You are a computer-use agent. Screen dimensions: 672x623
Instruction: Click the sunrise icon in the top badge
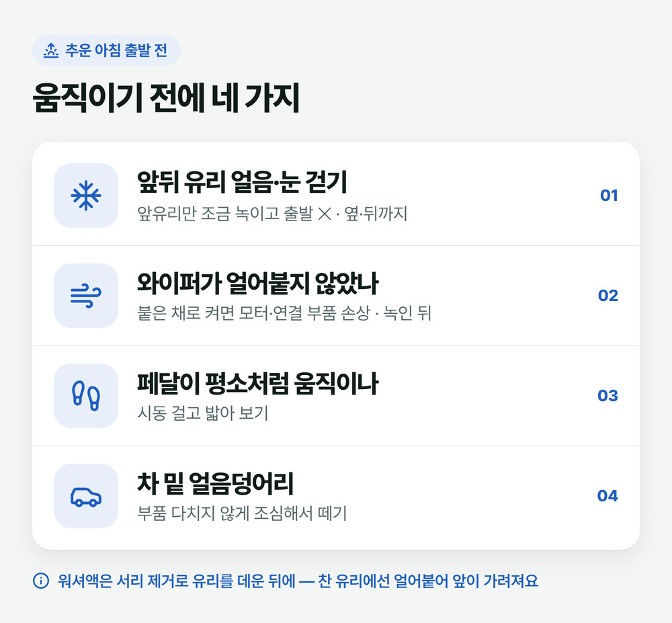51,50
